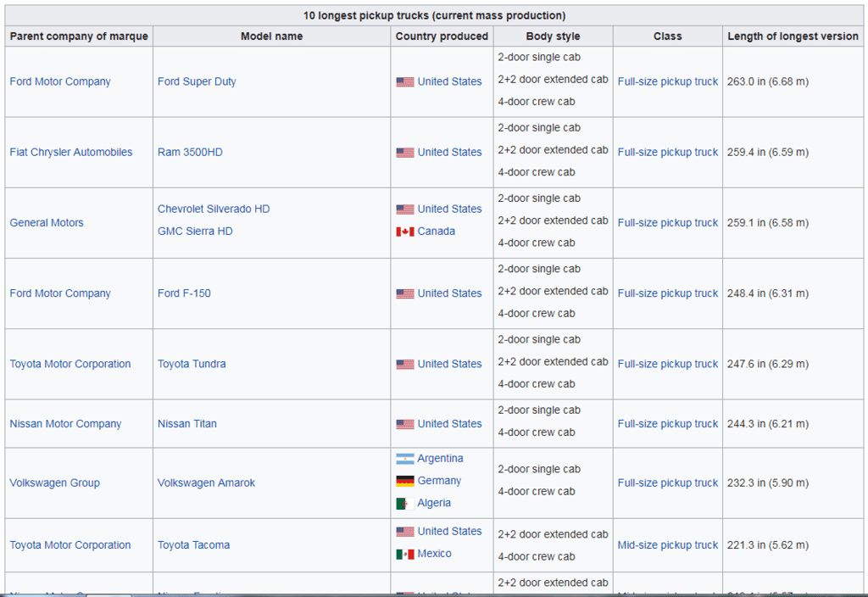Visit the Volkswagen Group link
This screenshot has height=597, width=868.
[x=54, y=483]
